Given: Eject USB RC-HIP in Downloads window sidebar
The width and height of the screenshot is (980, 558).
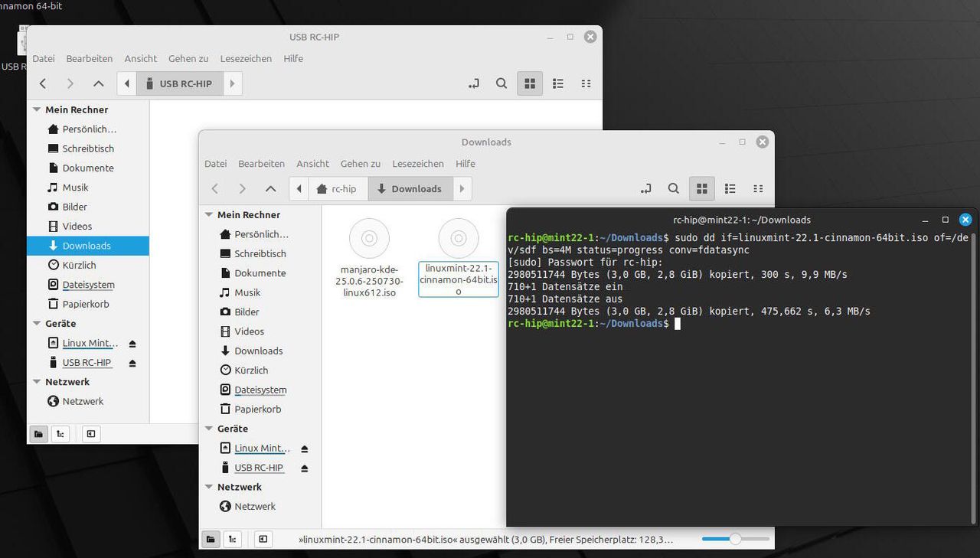Looking at the screenshot, I should point(305,468).
